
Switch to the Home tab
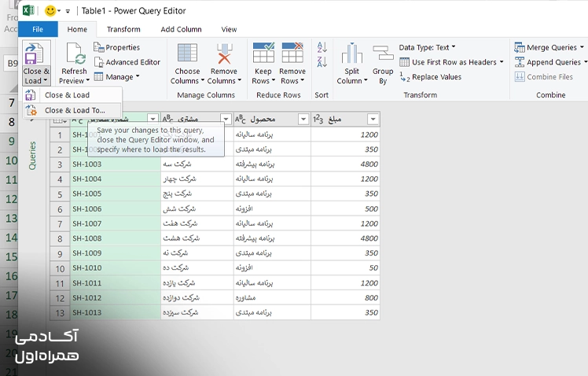pos(77,29)
